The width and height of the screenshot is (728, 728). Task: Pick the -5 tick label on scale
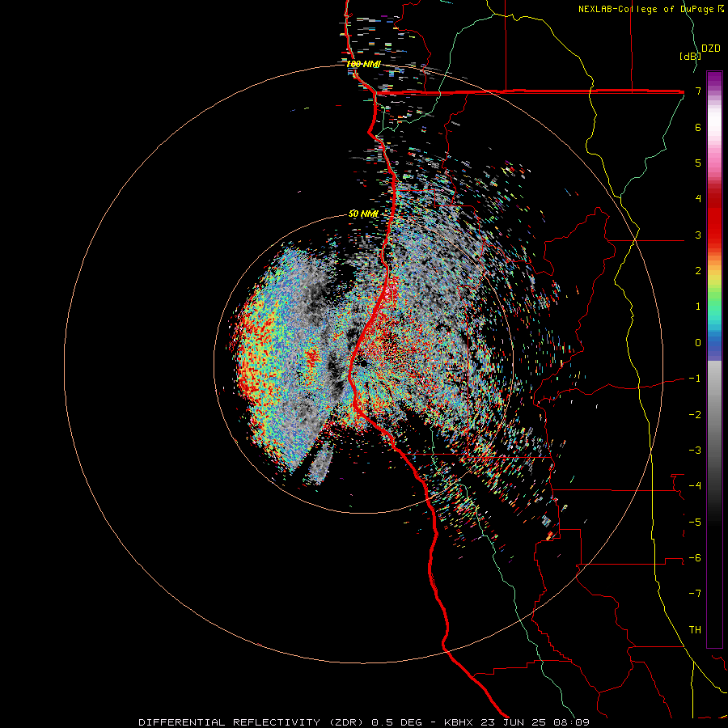coord(695,523)
